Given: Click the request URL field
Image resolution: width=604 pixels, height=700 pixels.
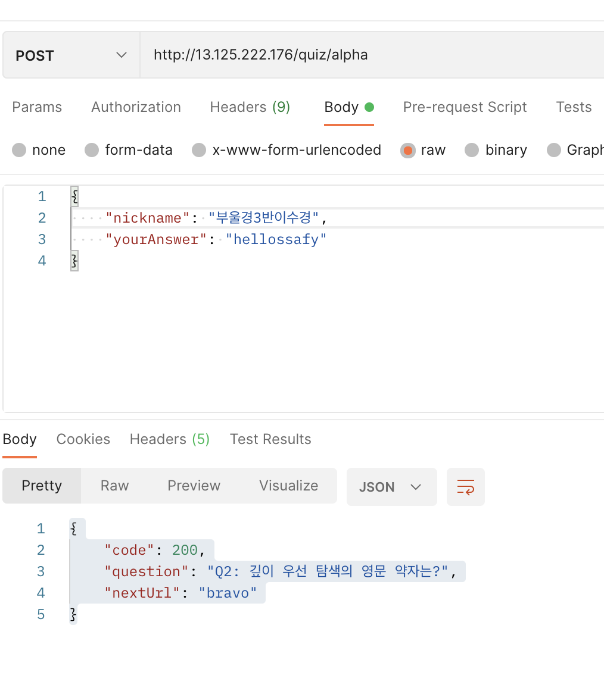Looking at the screenshot, I should click(x=372, y=55).
